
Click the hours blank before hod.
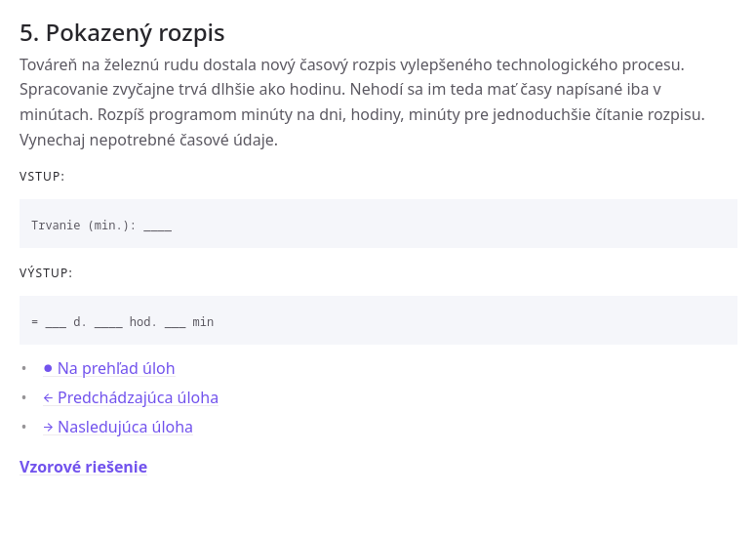(x=108, y=323)
